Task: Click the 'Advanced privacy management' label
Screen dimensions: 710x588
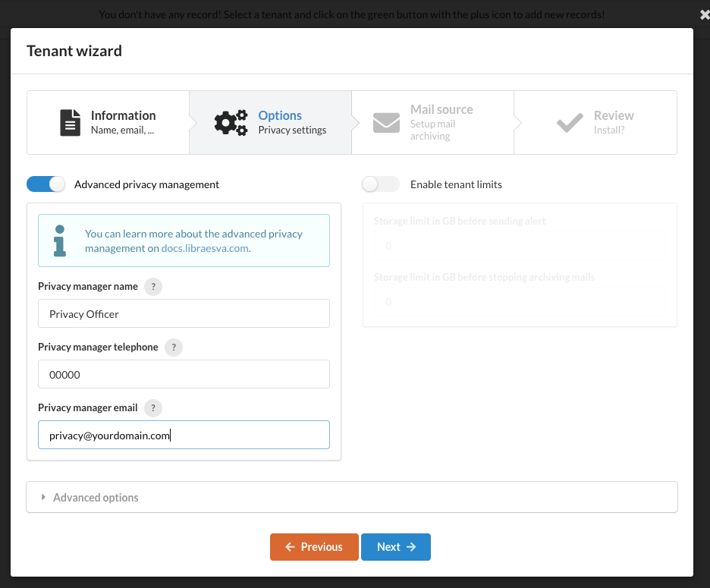Action: coord(146,184)
